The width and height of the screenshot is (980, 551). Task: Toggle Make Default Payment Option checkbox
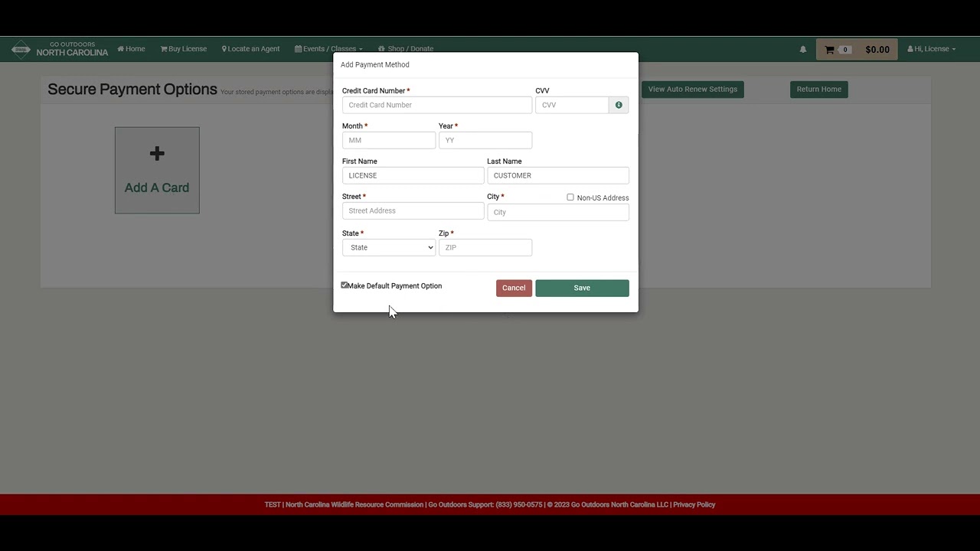[x=345, y=285]
